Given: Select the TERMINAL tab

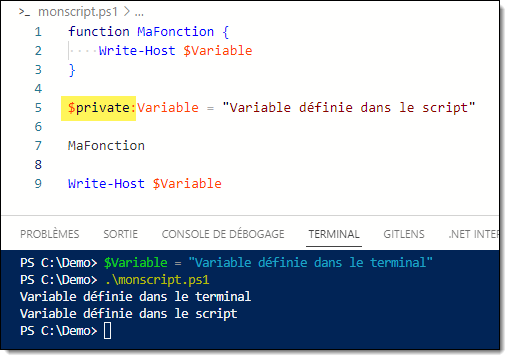Looking at the screenshot, I should [334, 234].
